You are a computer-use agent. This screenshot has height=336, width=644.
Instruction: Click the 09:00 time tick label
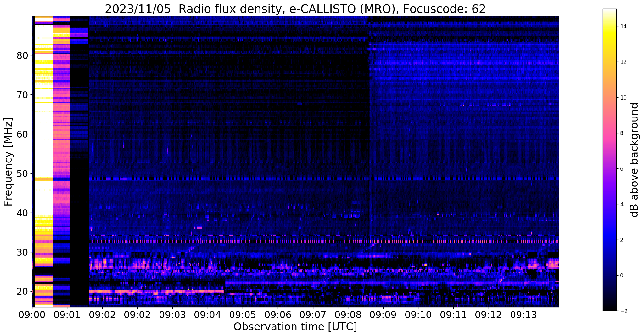(32, 315)
